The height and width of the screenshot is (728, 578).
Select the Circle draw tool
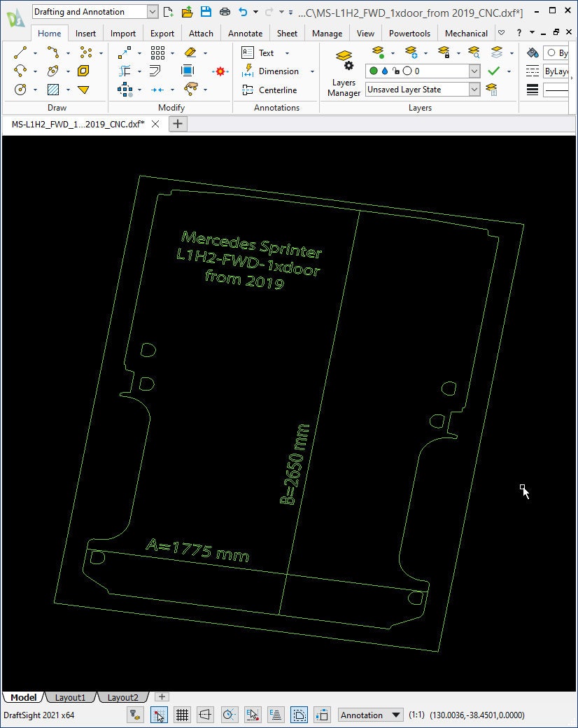click(x=20, y=90)
